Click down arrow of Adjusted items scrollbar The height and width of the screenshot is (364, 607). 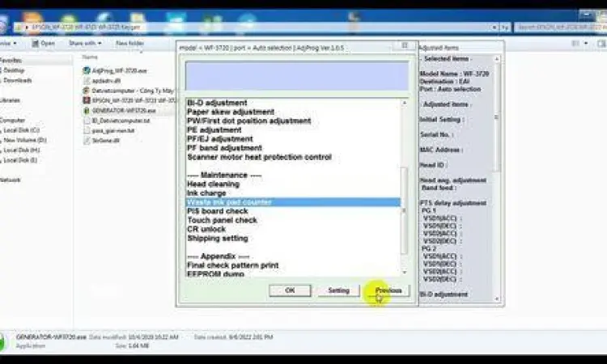pos(497,298)
